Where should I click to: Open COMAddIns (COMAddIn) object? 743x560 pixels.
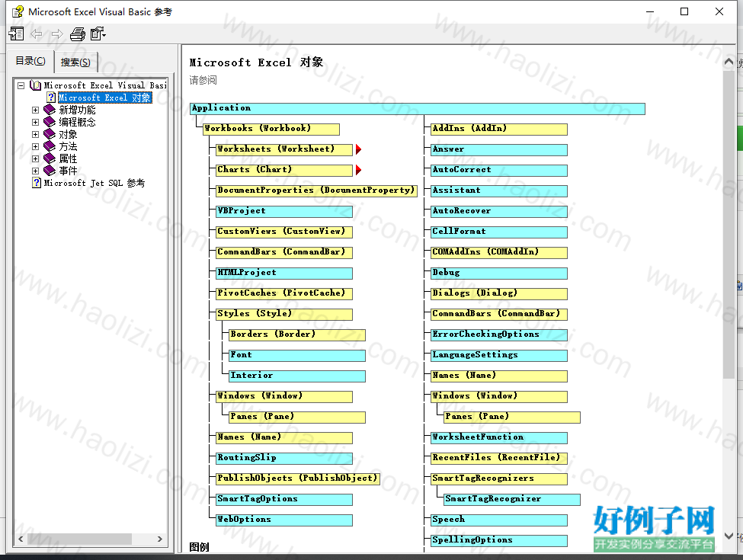[x=499, y=252]
